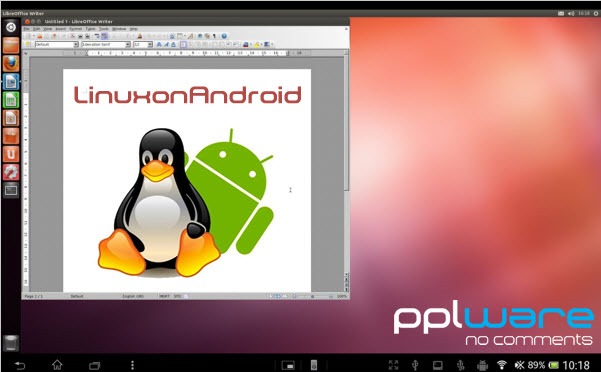Toggle Bold formatting
Image resolution: width=601 pixels, height=372 pixels.
159,44
